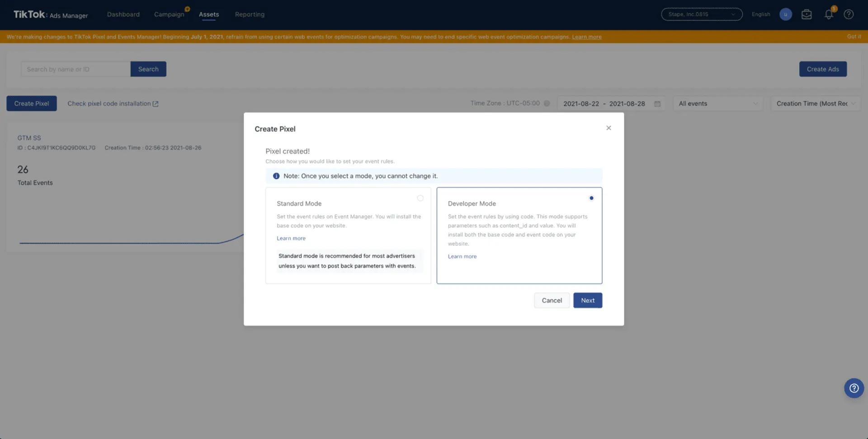Open the All events filter dropdown

tap(717, 104)
